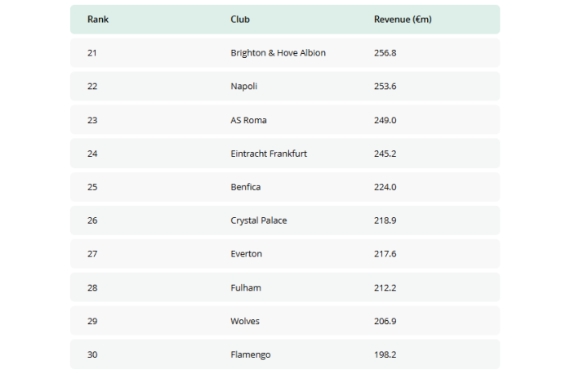Click the Revenue (€m) column header
Viewport: 588px width, 374px height.
coord(403,20)
